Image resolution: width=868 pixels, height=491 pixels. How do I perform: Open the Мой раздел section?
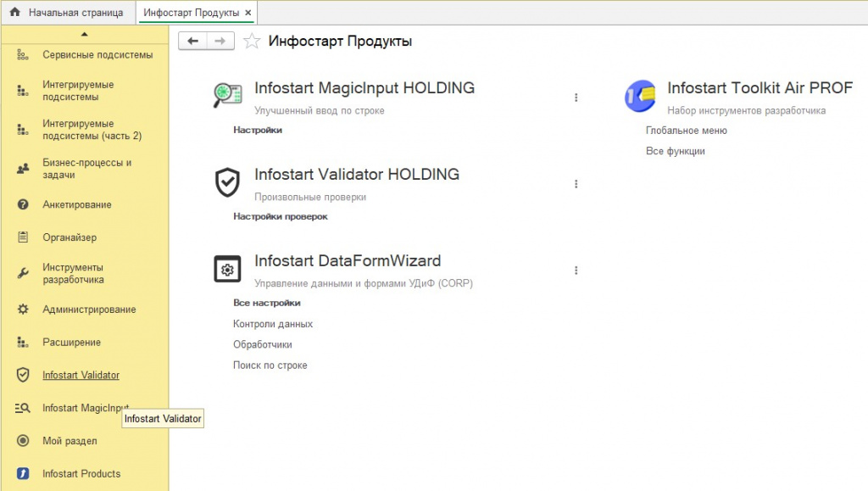pyautogui.click(x=70, y=441)
